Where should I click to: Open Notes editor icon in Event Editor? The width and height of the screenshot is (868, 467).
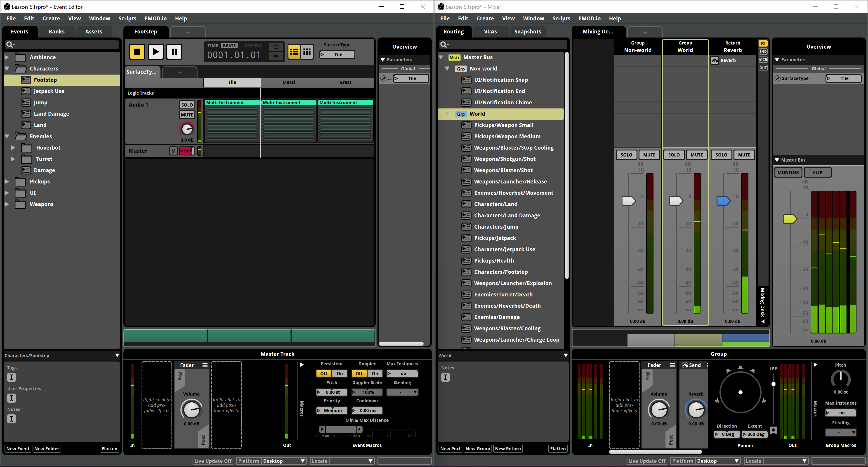click(x=12, y=419)
